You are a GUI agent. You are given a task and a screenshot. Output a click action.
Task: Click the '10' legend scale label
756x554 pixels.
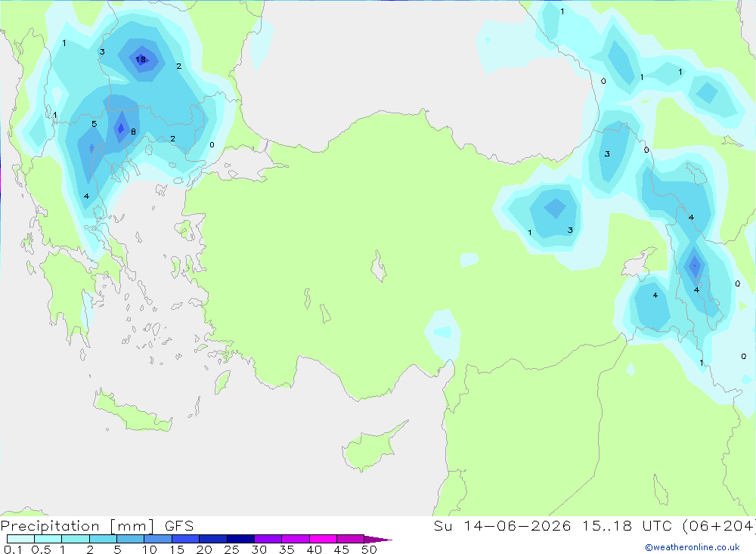(x=150, y=549)
